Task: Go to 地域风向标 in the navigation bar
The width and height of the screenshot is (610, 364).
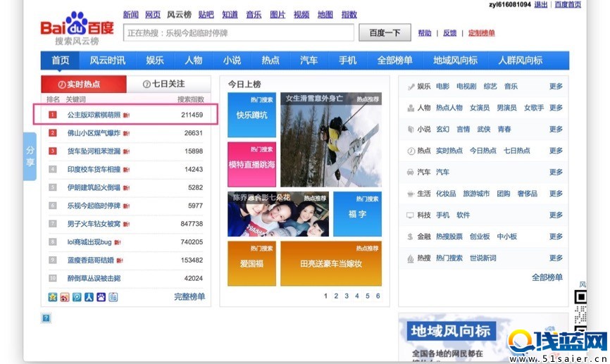Action: pos(454,61)
